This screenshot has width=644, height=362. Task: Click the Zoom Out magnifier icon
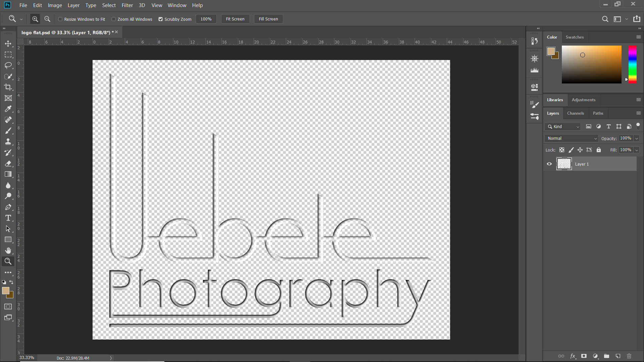click(47, 19)
